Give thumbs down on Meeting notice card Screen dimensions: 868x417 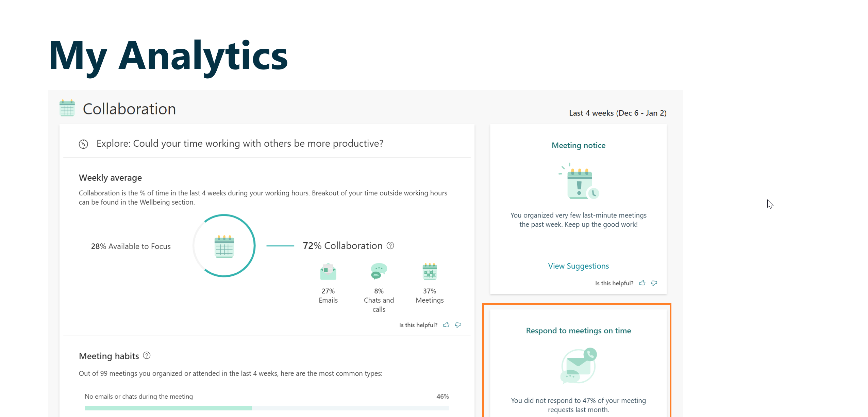pos(654,283)
